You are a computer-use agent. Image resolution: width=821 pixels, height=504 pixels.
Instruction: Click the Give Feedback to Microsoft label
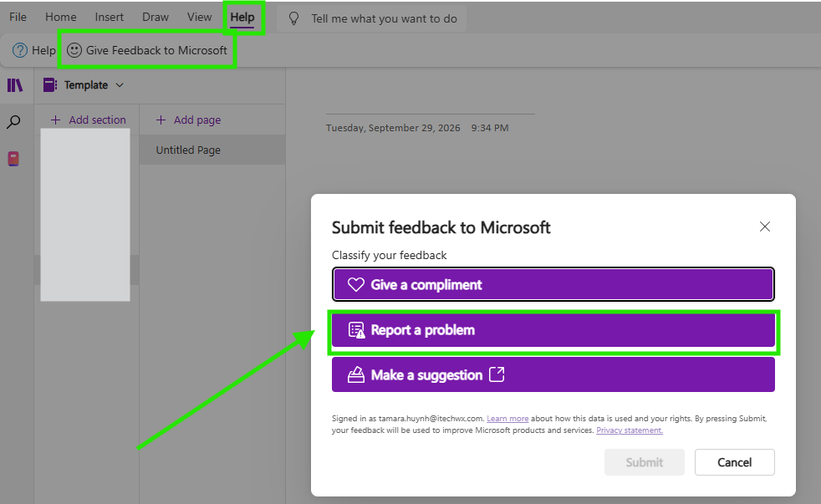(156, 50)
